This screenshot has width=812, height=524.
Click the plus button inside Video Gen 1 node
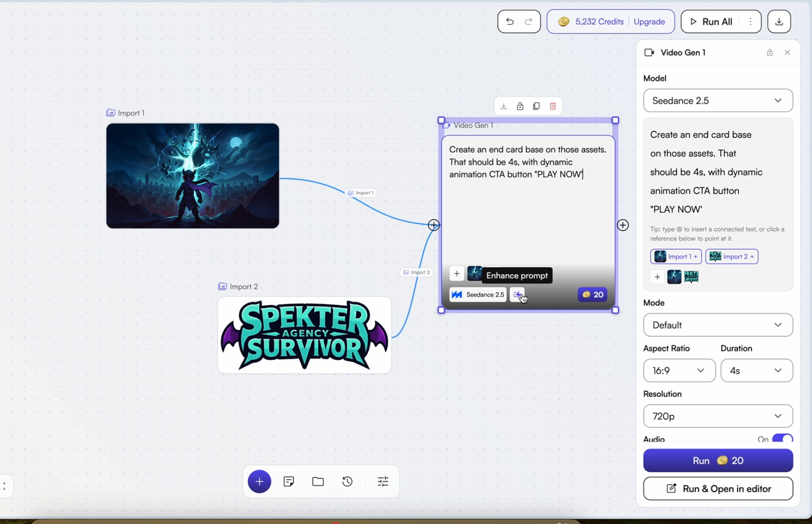457,274
